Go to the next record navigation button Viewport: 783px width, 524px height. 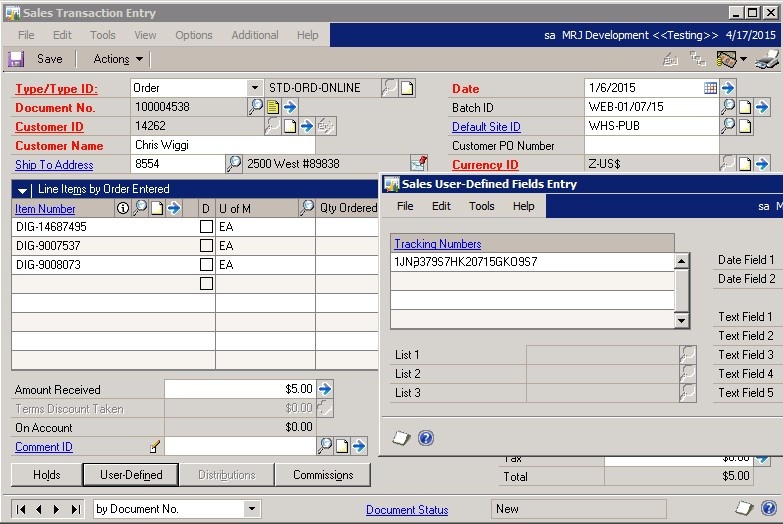pos(56,509)
